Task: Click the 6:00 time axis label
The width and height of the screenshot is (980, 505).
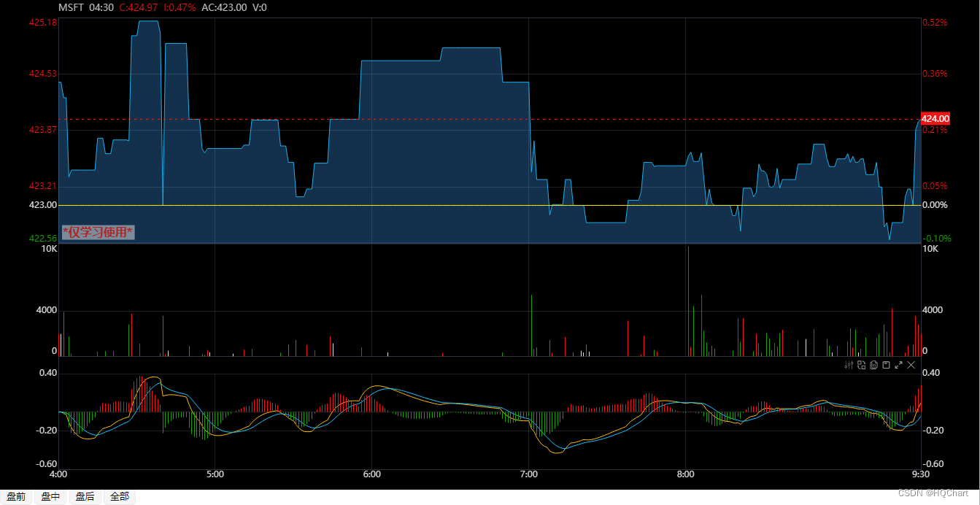Action: (372, 474)
